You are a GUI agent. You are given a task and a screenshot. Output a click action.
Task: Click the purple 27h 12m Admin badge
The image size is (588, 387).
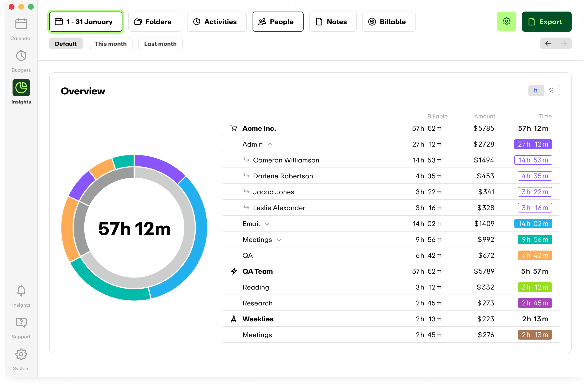tap(533, 144)
